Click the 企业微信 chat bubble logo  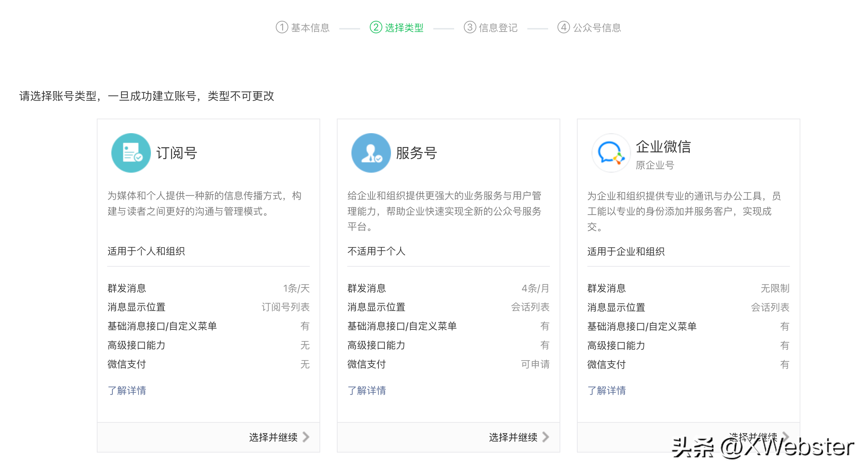click(611, 153)
